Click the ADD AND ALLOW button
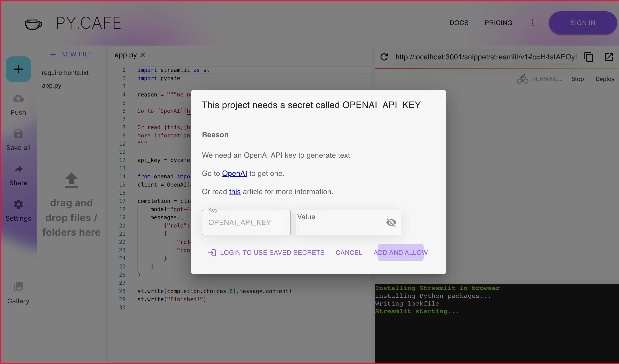This screenshot has height=364, width=619. (x=401, y=253)
